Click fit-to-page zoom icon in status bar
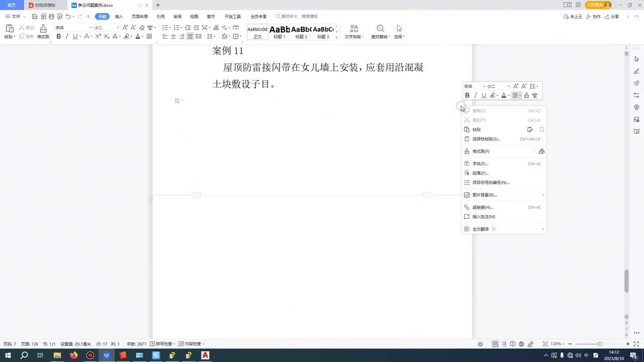Viewport: 644px width, 362px height. point(545,344)
